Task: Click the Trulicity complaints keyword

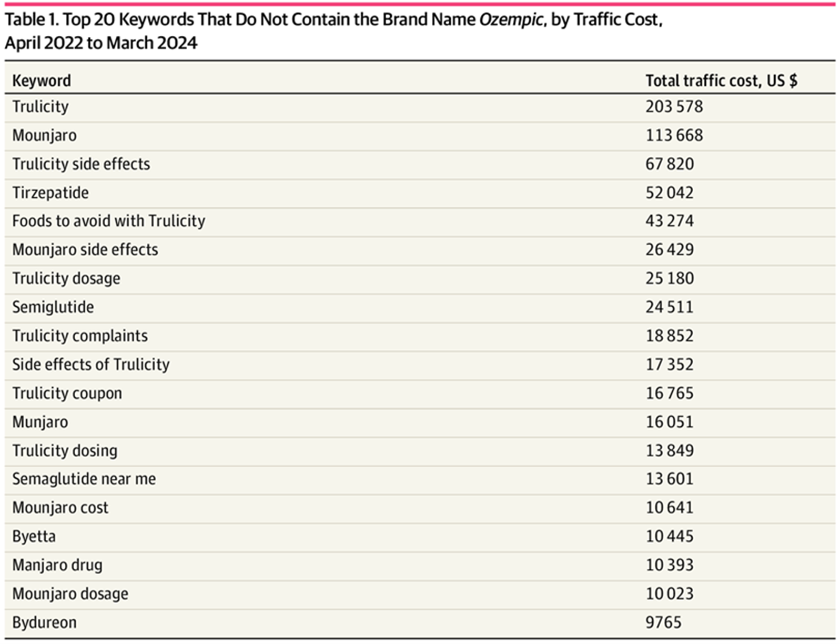Action: point(80,336)
